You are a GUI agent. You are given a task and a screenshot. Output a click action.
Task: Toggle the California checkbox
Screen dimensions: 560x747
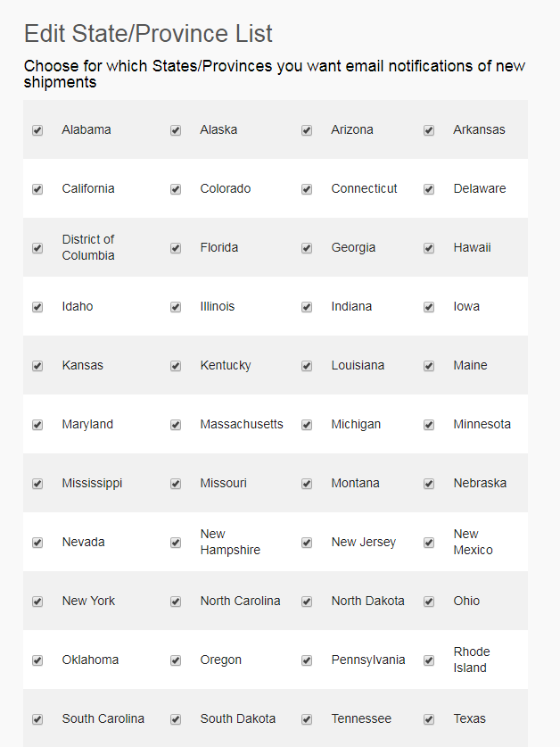[x=37, y=189]
